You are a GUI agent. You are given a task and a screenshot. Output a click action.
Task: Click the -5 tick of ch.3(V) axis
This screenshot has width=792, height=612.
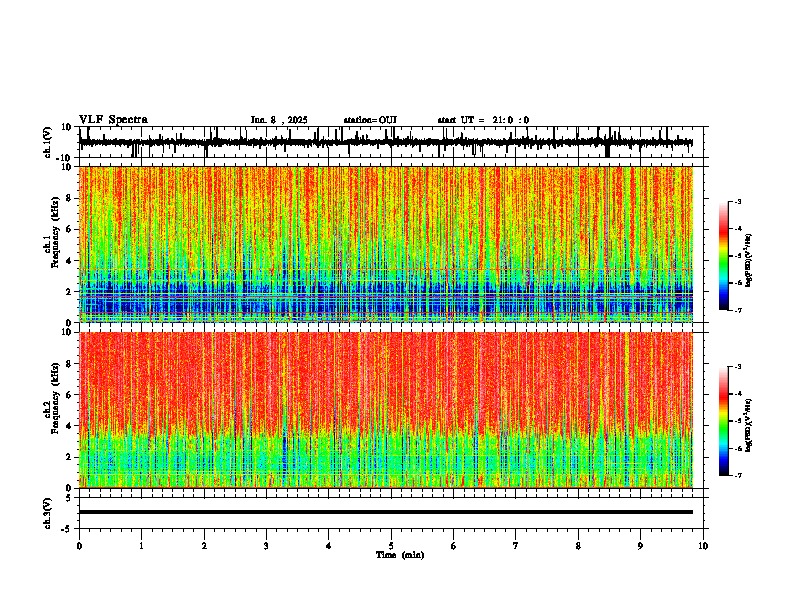coord(67,529)
